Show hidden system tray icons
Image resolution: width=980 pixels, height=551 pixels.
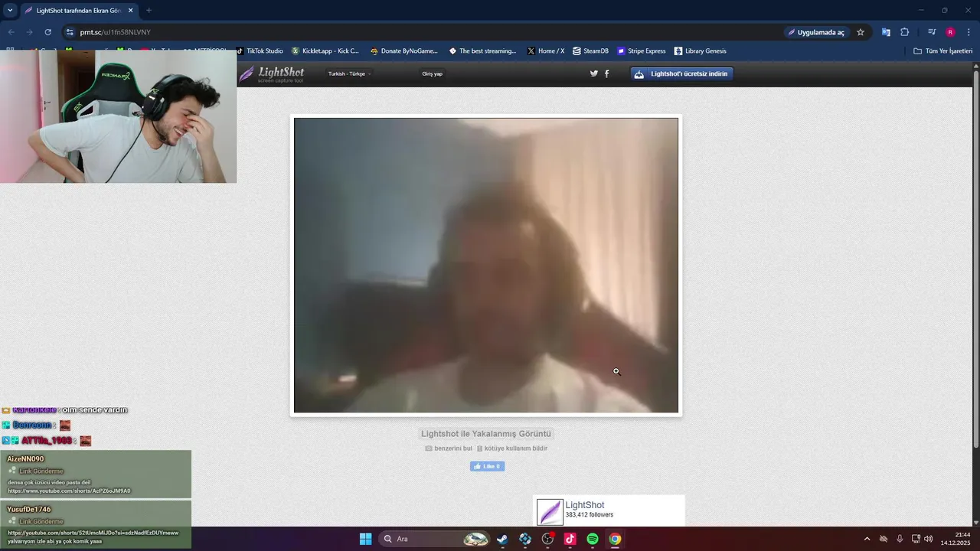pyautogui.click(x=867, y=539)
